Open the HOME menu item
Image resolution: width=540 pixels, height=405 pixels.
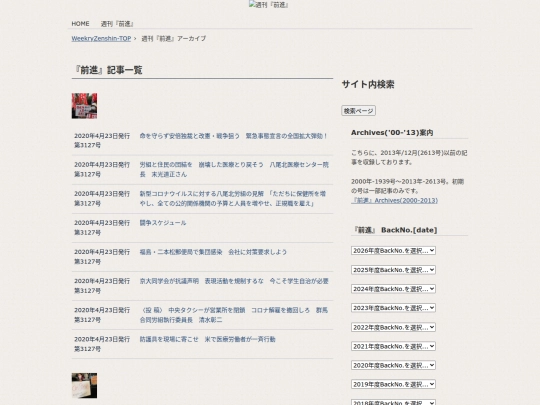coord(80,24)
